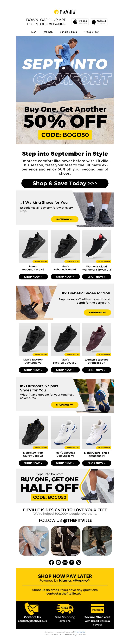
Task: Click the Free Shipping truck icon
Action: 65,609
